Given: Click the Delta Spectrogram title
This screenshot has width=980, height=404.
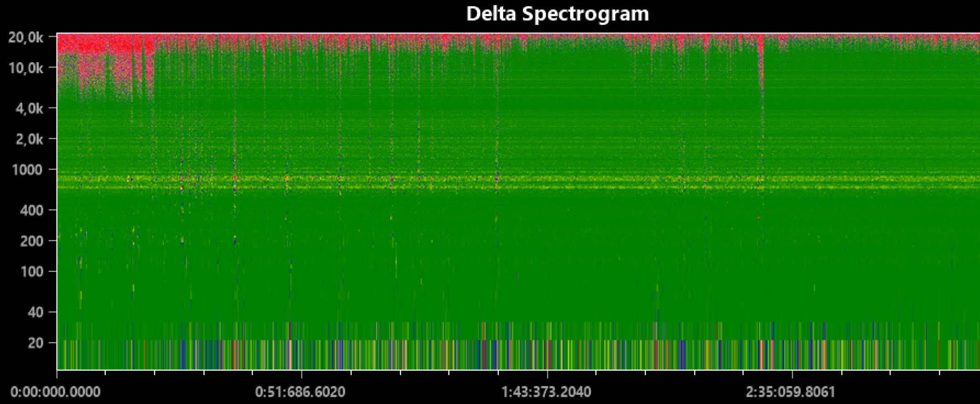Looking at the screenshot, I should tap(558, 14).
